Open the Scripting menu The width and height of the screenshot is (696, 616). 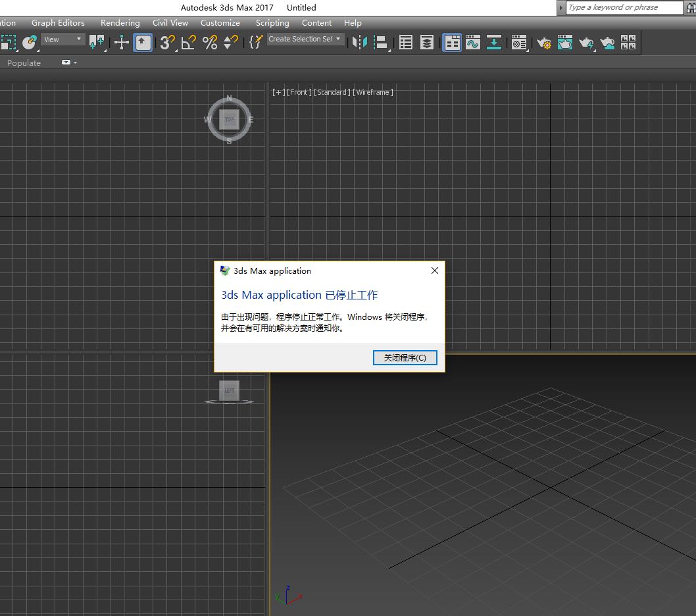pyautogui.click(x=272, y=22)
